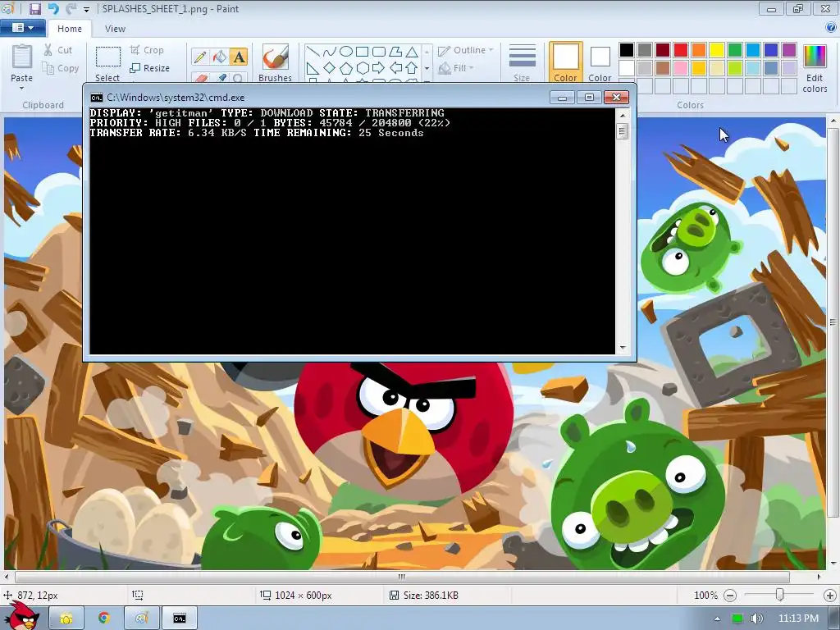The width and height of the screenshot is (840, 630).
Task: Pick the yellow color swatch
Action: pyautogui.click(x=717, y=50)
